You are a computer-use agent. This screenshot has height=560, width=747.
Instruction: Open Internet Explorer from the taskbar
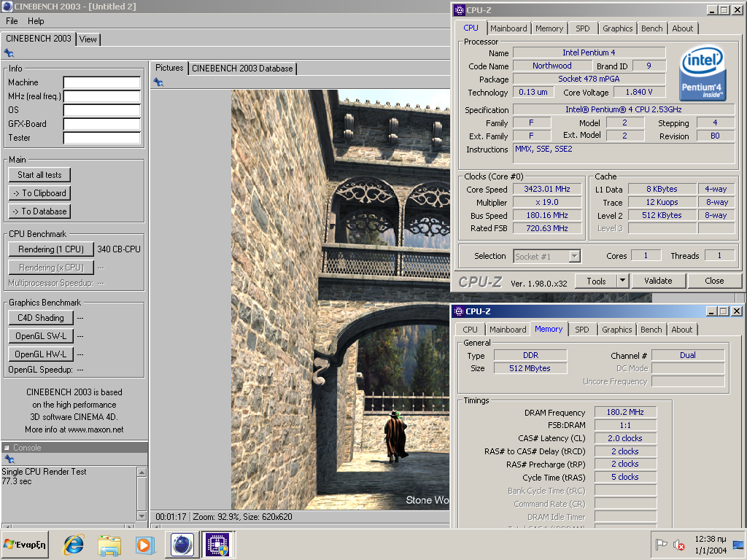click(x=74, y=545)
